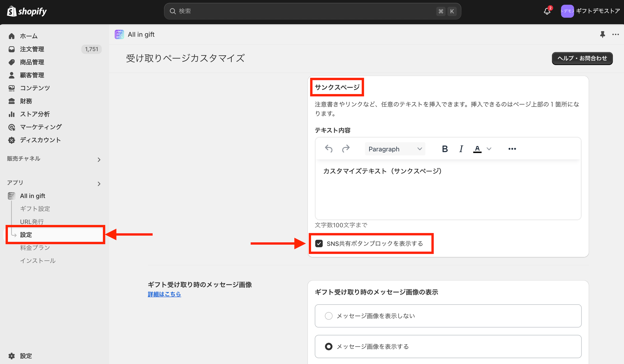Select メッセージ画像を表示する radio option
The height and width of the screenshot is (364, 624).
pyautogui.click(x=328, y=347)
